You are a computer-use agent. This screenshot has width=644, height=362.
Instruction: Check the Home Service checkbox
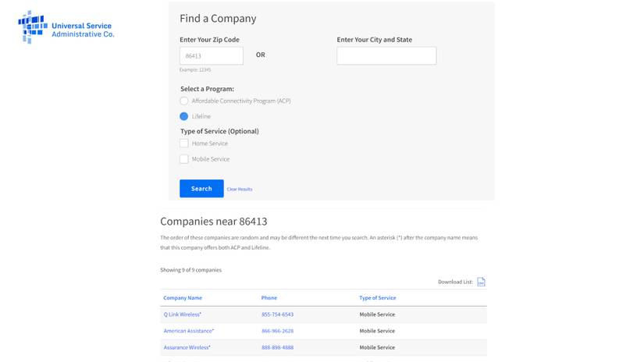[x=184, y=144]
